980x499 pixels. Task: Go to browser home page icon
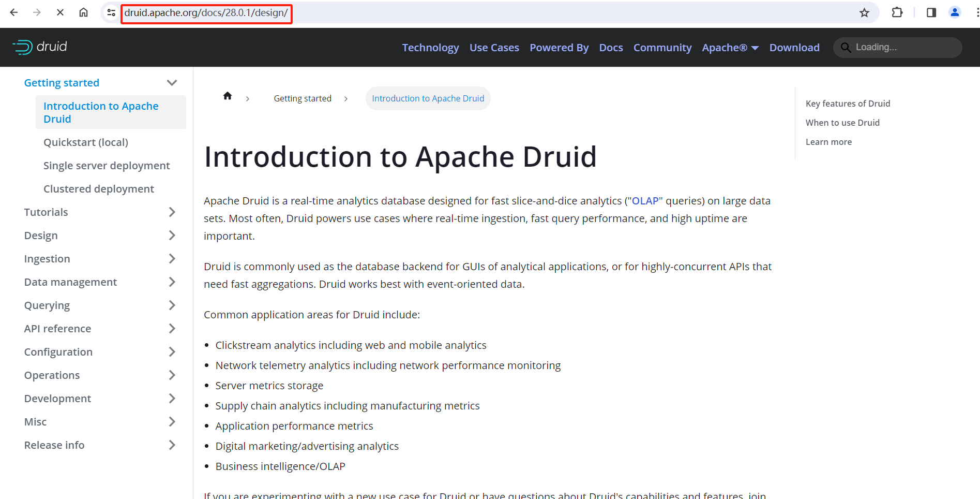tap(83, 12)
